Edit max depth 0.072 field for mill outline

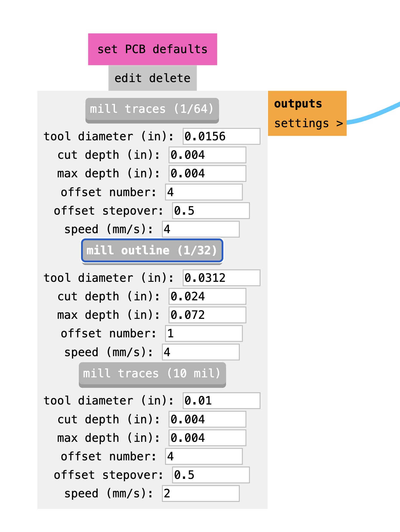pyautogui.click(x=207, y=315)
